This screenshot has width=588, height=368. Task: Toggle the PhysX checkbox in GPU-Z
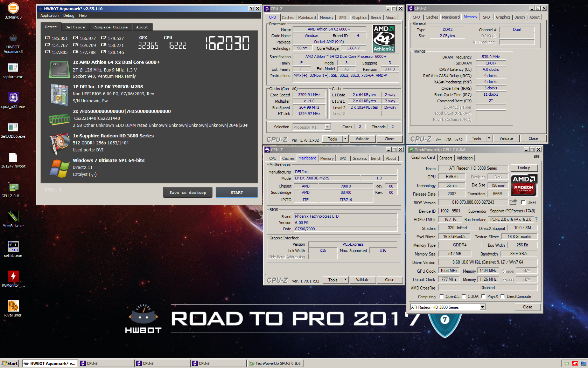click(483, 296)
